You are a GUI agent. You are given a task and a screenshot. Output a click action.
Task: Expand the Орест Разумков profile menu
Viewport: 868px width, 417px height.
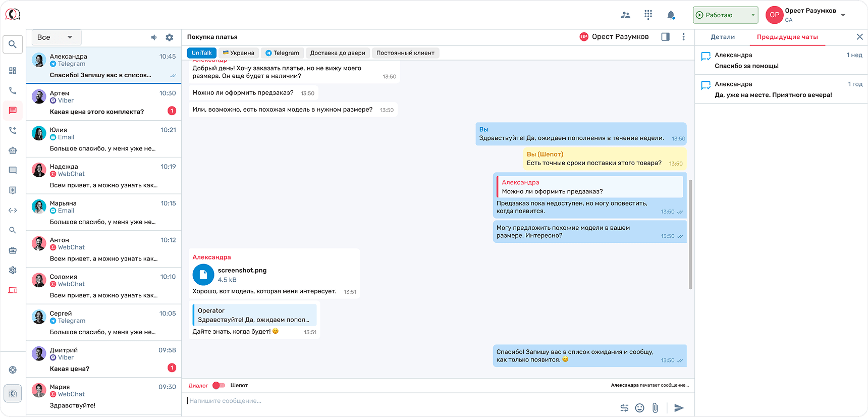pos(843,15)
